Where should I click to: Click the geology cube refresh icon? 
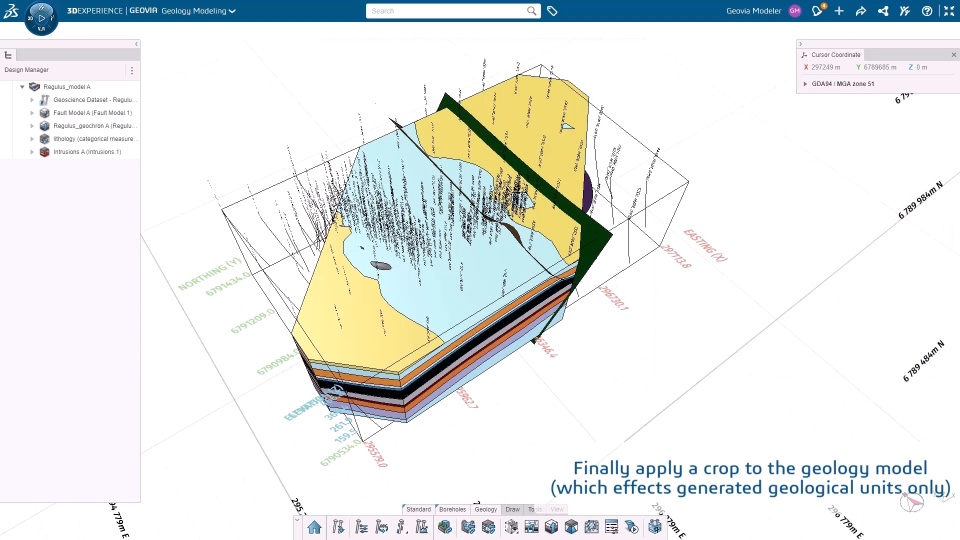point(489,527)
